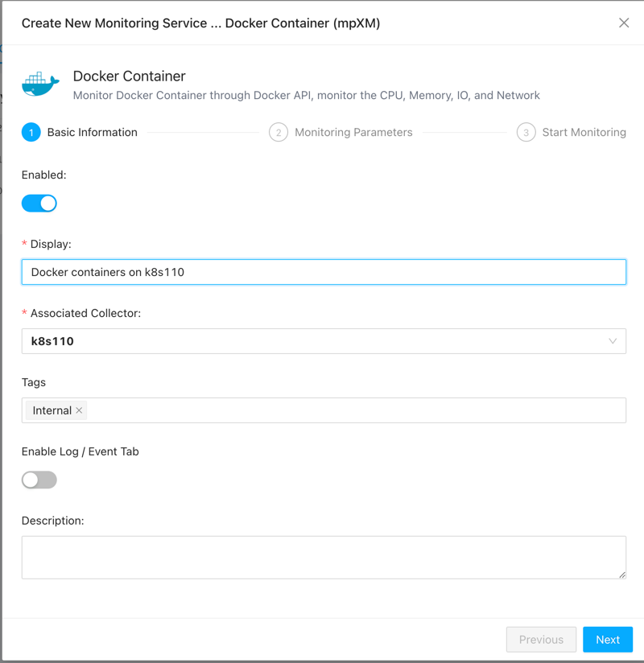Click the Docker whale logo icon
This screenshot has width=644, height=663.
pyautogui.click(x=40, y=84)
